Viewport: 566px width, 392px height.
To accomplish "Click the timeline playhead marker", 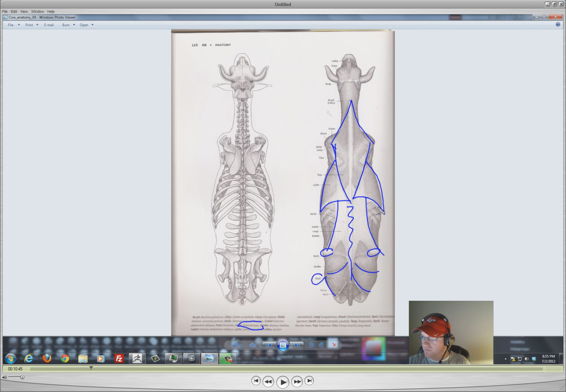I will click(x=91, y=368).
